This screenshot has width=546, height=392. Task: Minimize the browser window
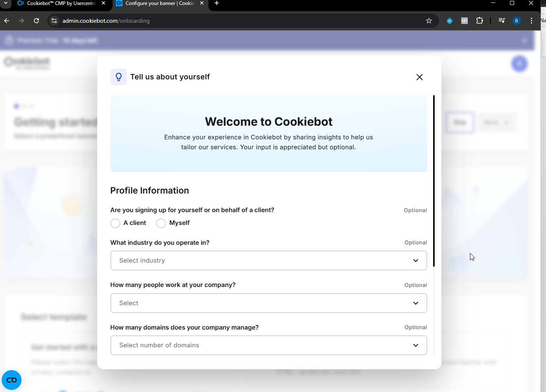[x=493, y=3]
